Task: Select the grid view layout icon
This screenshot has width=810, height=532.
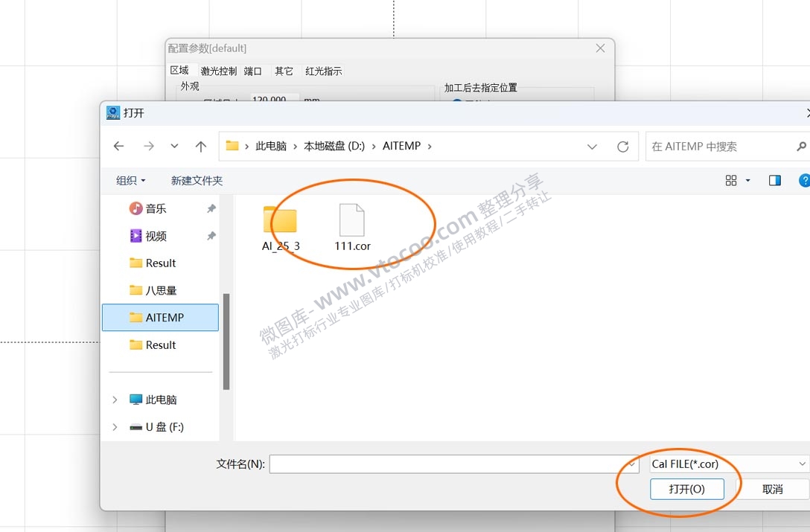Action: coord(730,179)
